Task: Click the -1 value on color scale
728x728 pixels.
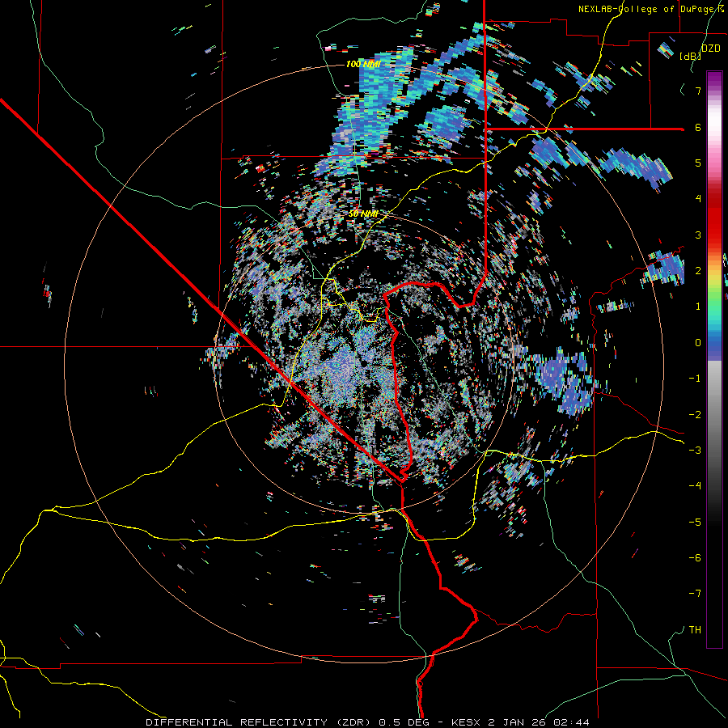Action: click(x=695, y=379)
